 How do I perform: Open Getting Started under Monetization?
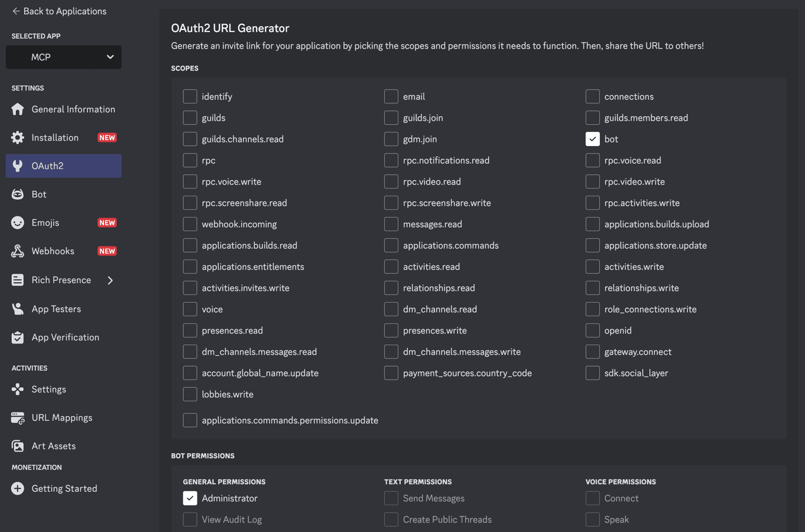[x=64, y=488]
